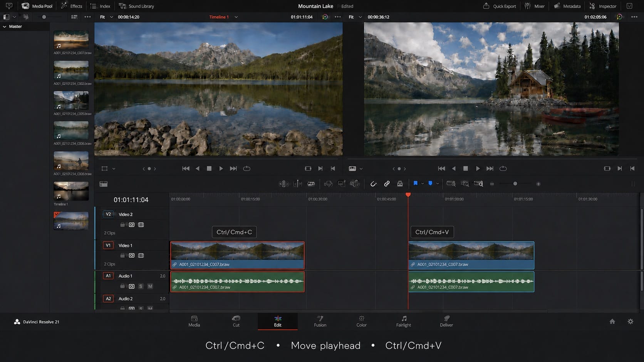The image size is (644, 362).
Task: Select the Blade Edit tool
Action: coord(311,184)
